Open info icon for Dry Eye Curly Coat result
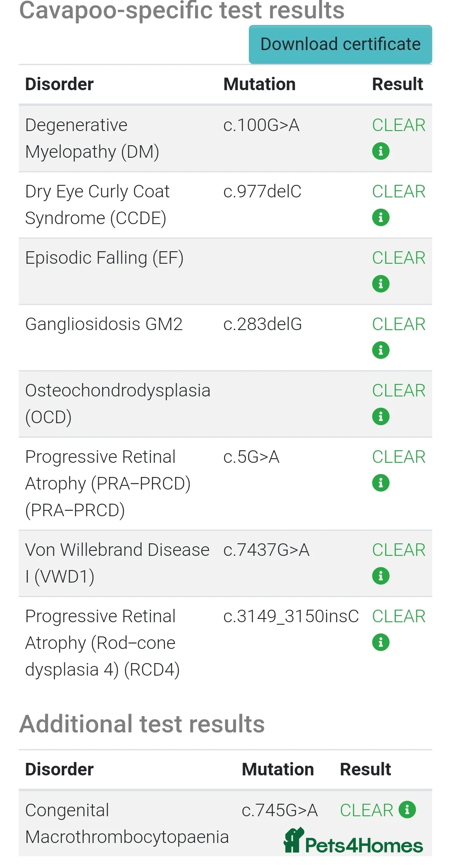 tap(380, 217)
